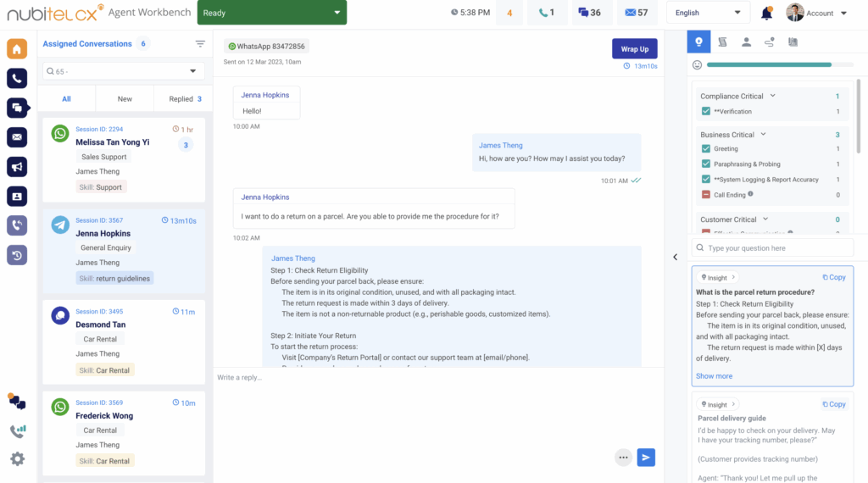Open the conversation search dropdown arrow

coord(192,71)
